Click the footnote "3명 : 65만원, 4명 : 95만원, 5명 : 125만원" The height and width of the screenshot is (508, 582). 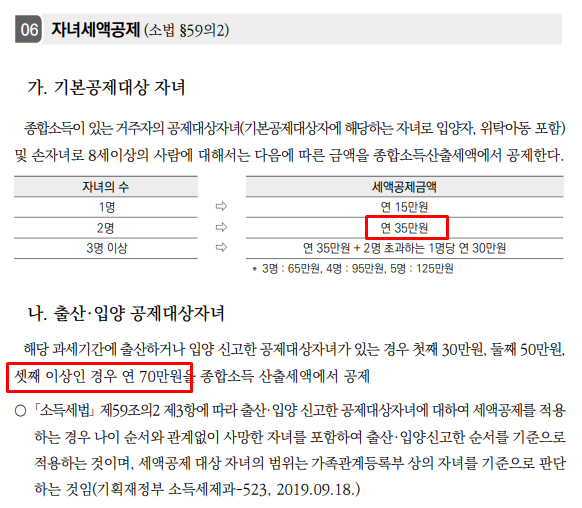point(357,268)
